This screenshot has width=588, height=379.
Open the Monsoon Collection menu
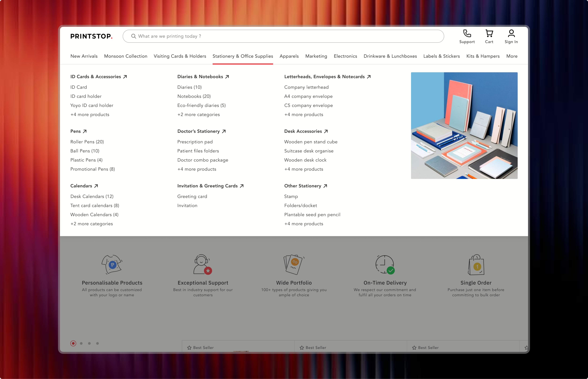point(126,56)
